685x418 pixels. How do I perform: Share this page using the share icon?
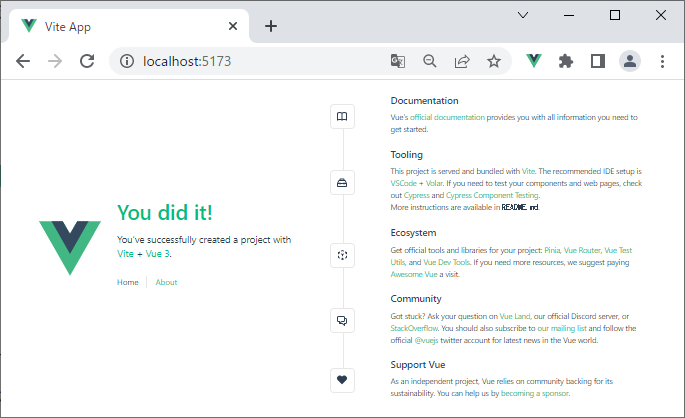coord(462,61)
